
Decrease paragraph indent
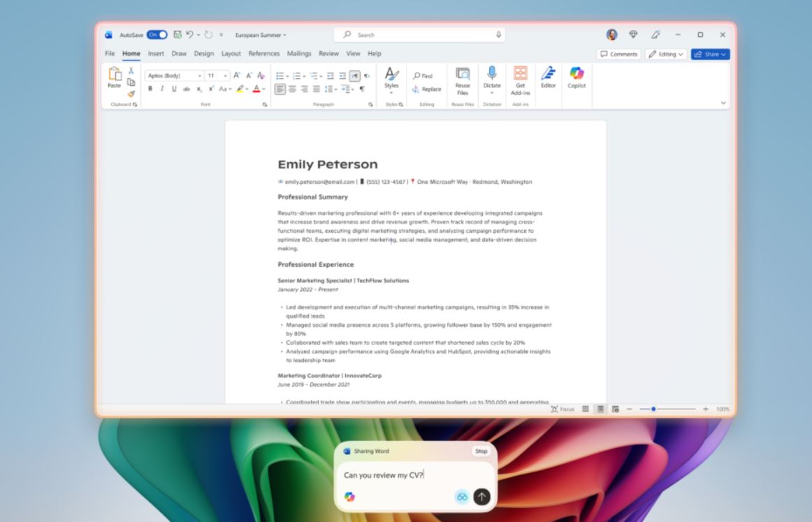click(x=331, y=76)
